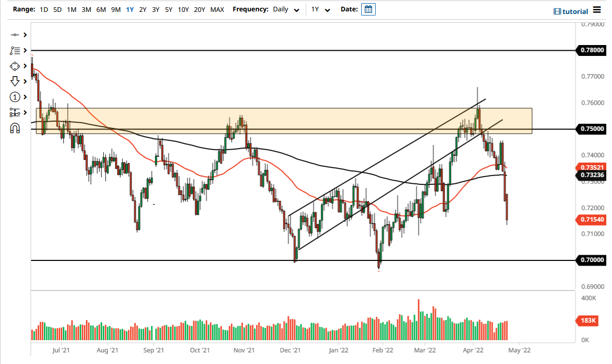Click the 183K volume label

tap(588, 321)
